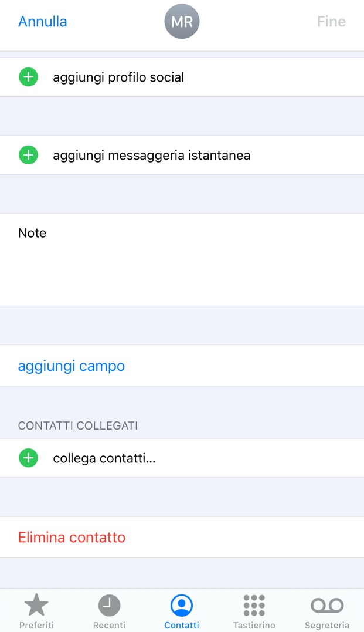Tap the MR contact avatar
364x632 pixels.
182,22
